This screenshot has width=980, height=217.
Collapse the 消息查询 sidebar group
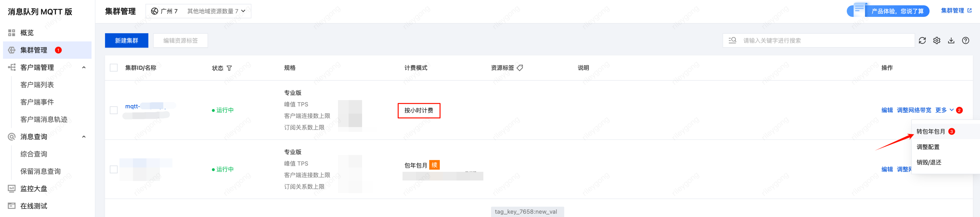coord(84,137)
